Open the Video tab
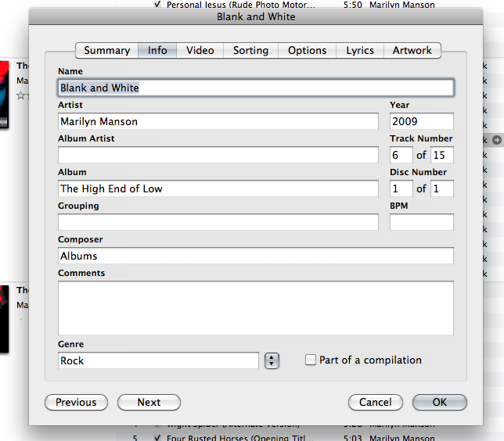The image size is (504, 441). pos(200,50)
